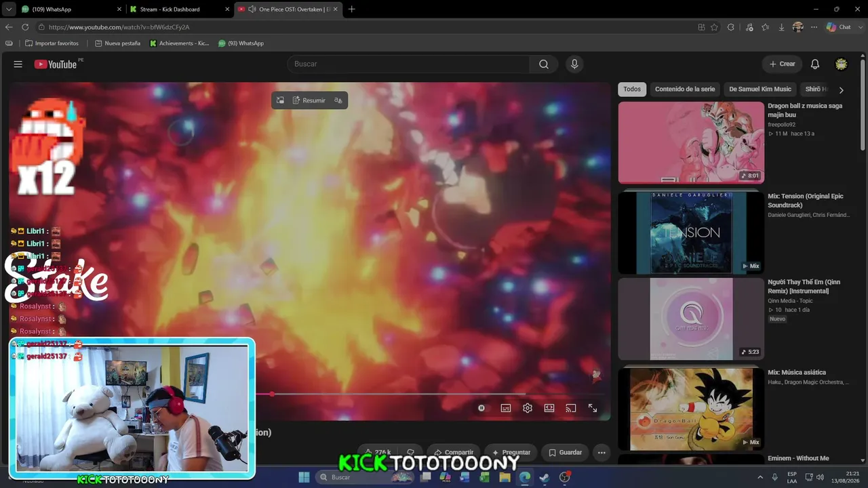Toggle subtitles on the video player
Image resolution: width=868 pixels, height=488 pixels.
(x=506, y=408)
